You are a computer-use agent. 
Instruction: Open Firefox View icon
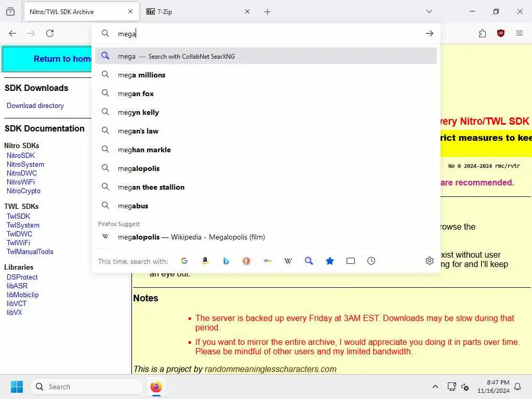pos(10,11)
